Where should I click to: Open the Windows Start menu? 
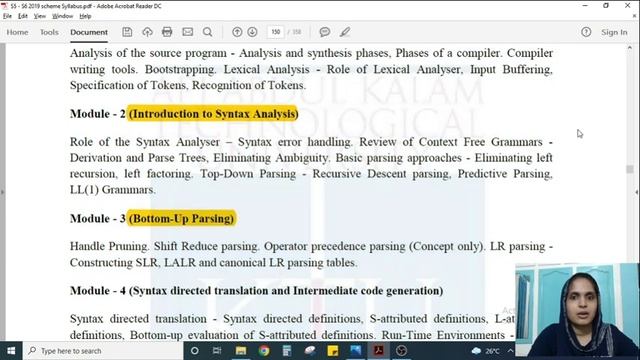coord(11,351)
